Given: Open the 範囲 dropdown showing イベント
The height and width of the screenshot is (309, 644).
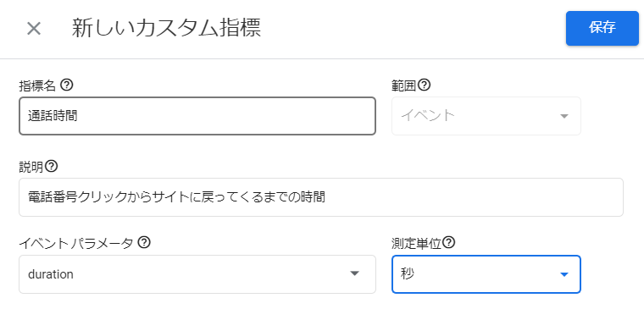Looking at the screenshot, I should coord(486,116).
